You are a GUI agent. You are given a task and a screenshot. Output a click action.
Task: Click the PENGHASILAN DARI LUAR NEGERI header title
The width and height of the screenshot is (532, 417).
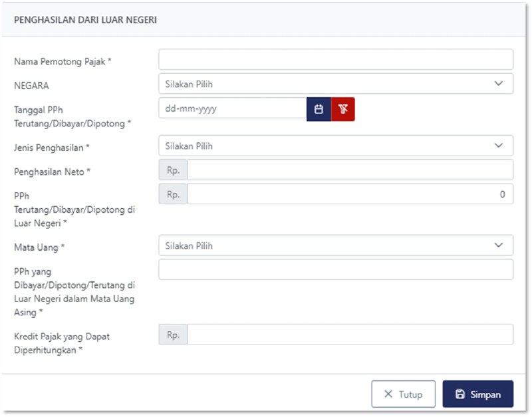[x=85, y=20]
